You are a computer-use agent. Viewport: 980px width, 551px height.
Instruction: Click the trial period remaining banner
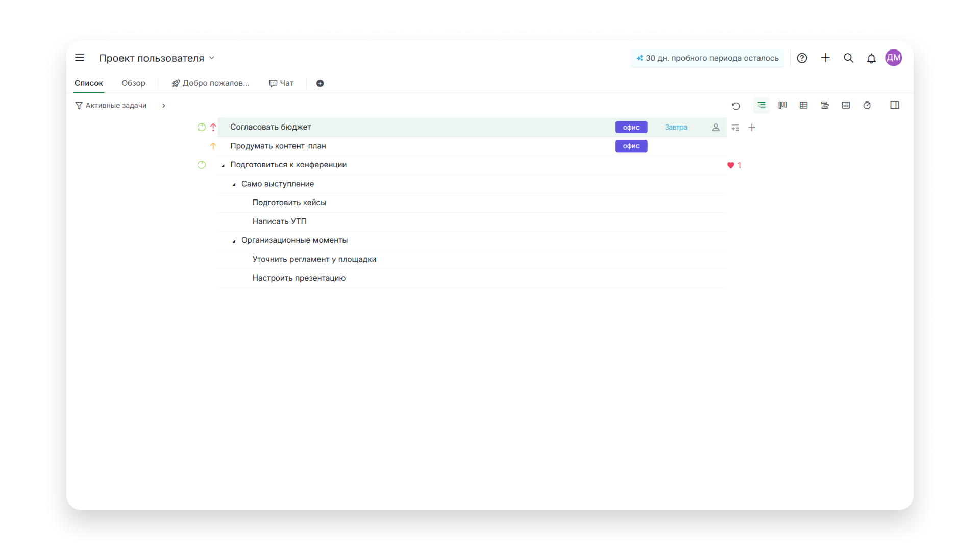pyautogui.click(x=707, y=58)
